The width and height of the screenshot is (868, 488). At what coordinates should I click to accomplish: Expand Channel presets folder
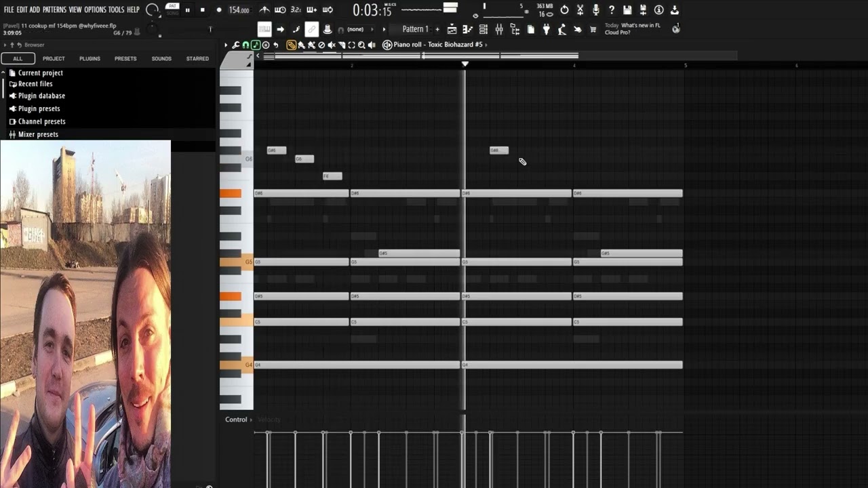tap(41, 121)
